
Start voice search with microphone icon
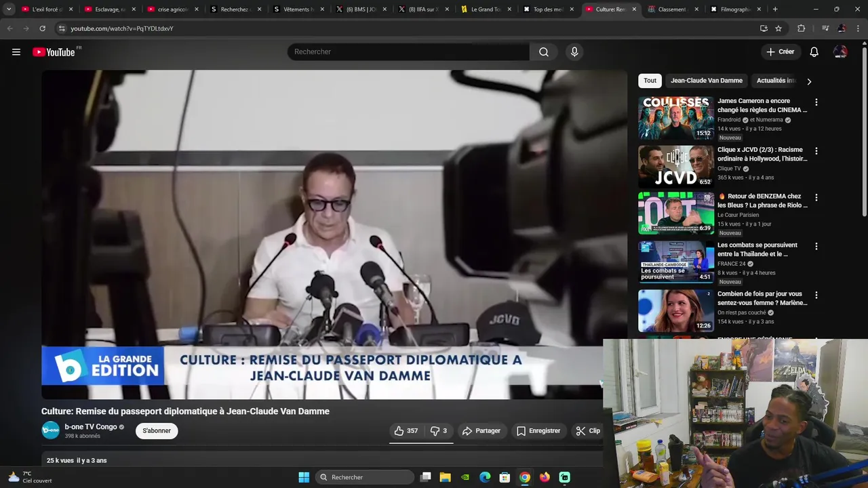point(574,52)
